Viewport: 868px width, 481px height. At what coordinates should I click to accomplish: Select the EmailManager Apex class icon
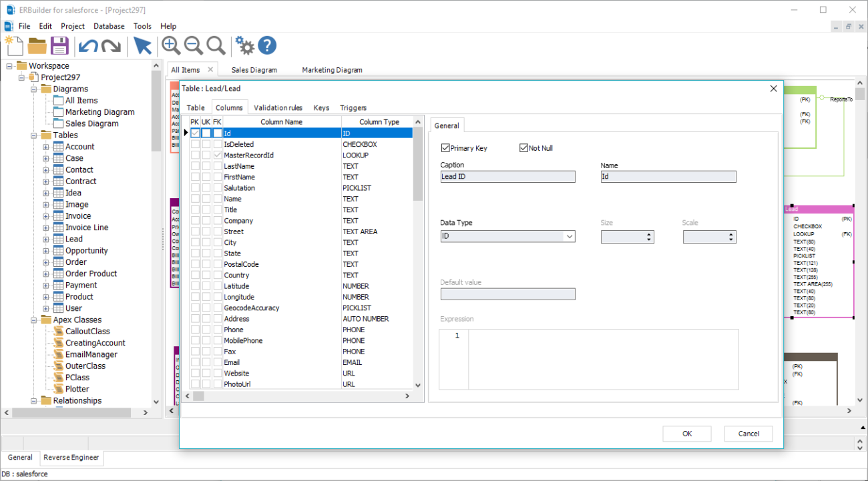[58, 354]
